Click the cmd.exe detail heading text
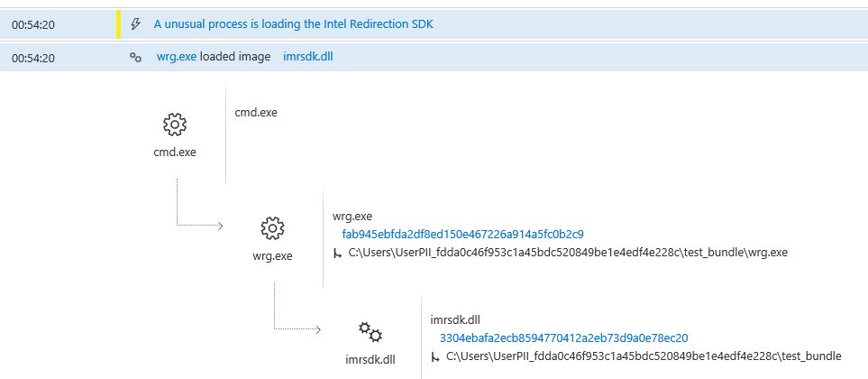 [x=256, y=113]
